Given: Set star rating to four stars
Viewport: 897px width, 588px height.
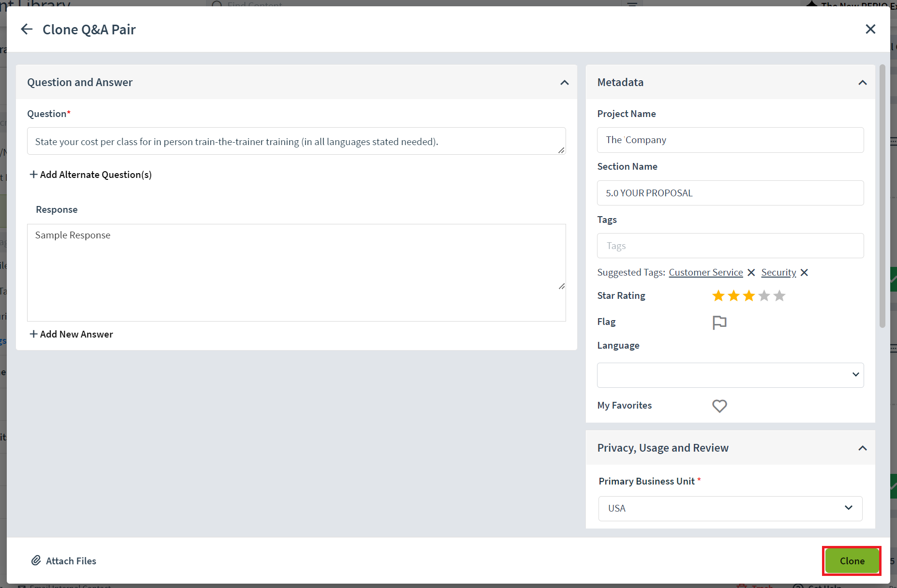Looking at the screenshot, I should point(764,295).
